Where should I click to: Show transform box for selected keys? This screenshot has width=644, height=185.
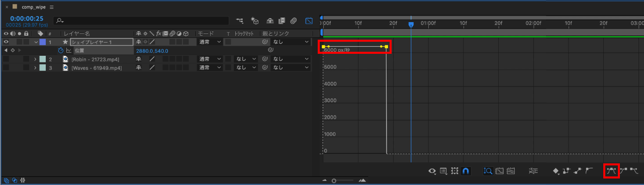(455, 171)
